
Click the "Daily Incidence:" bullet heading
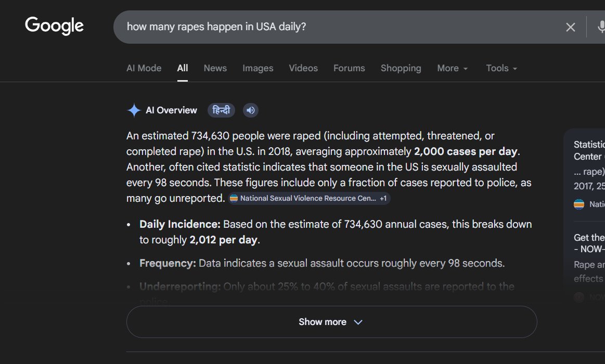click(x=180, y=225)
